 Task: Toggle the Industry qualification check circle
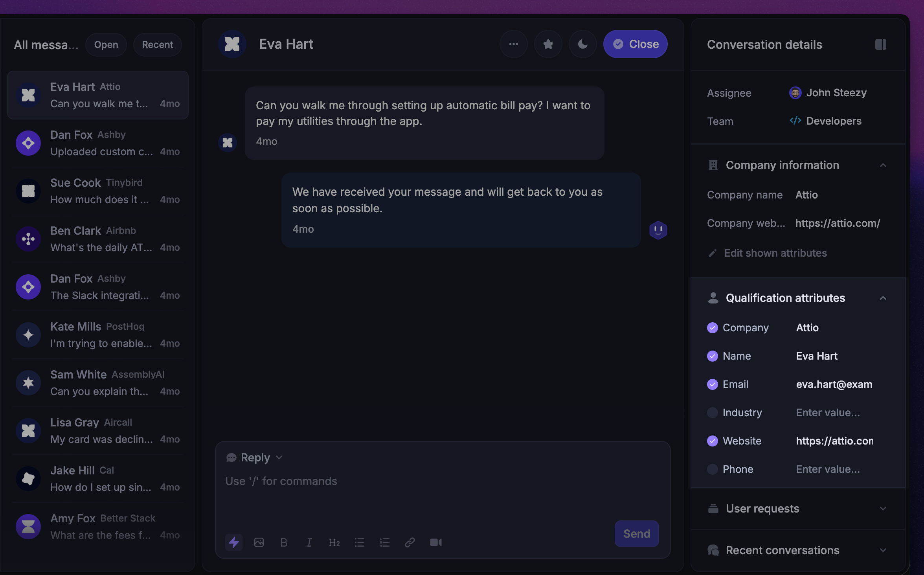coord(712,412)
